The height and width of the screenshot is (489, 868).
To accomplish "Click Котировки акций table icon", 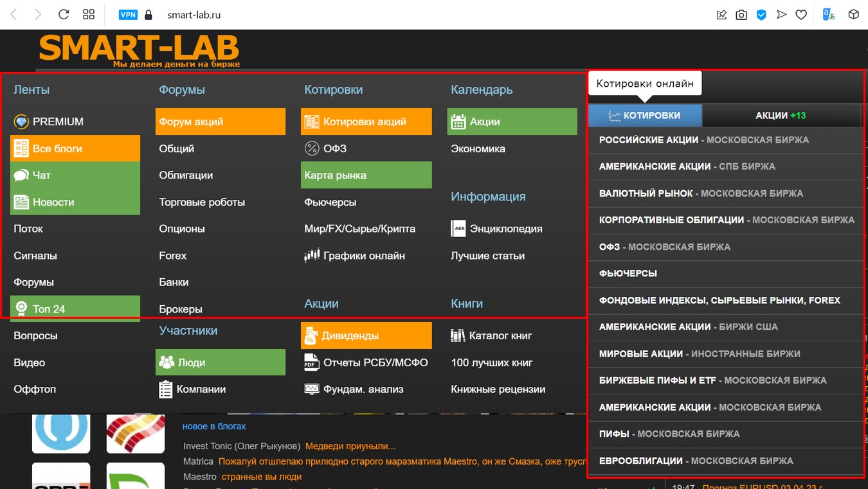I will click(312, 121).
